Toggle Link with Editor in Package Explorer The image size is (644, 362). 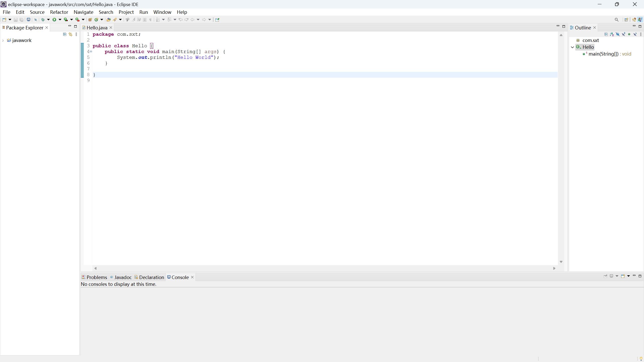70,34
